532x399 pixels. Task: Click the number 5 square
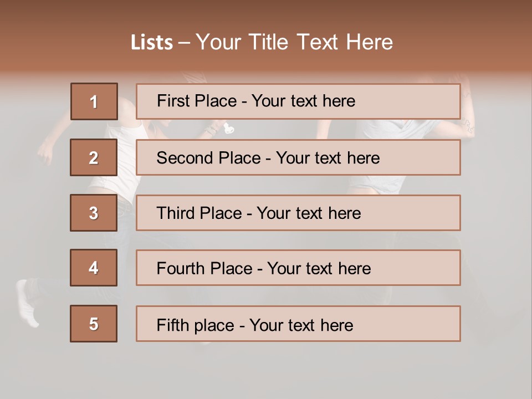(94, 324)
